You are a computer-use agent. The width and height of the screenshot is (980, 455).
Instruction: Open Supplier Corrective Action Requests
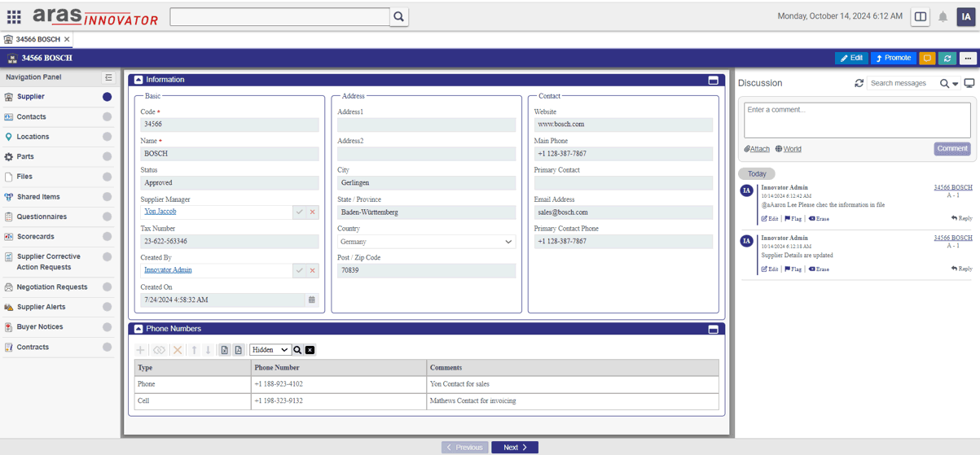click(x=48, y=261)
